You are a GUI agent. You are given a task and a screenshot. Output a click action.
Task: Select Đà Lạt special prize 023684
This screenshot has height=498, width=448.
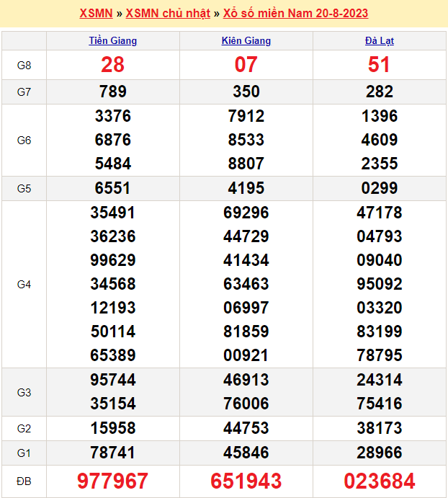pyautogui.click(x=380, y=481)
